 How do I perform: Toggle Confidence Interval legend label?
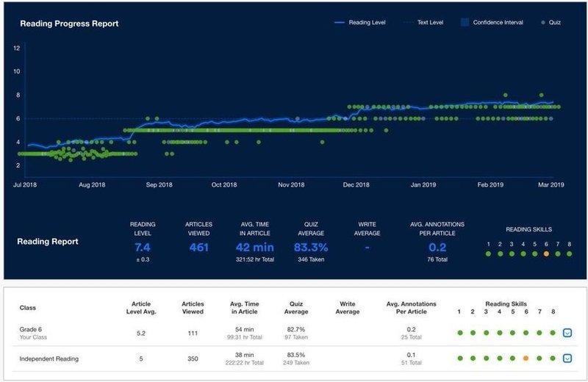(498, 23)
